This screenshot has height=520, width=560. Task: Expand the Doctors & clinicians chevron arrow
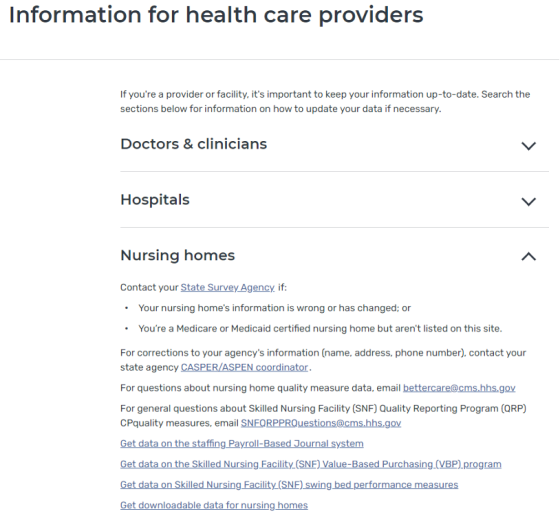(529, 146)
